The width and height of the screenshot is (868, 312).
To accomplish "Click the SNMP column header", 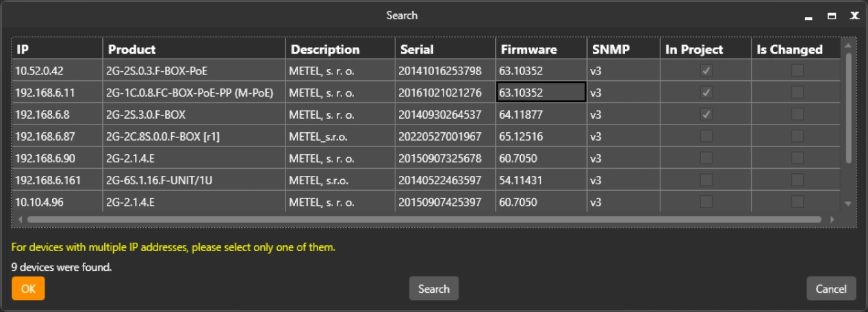I will click(x=622, y=49).
